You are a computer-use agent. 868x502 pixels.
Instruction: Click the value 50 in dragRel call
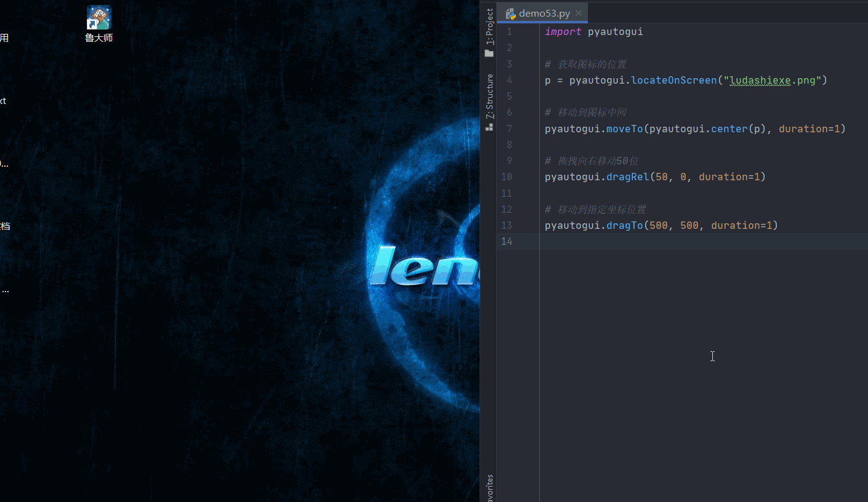click(x=662, y=177)
